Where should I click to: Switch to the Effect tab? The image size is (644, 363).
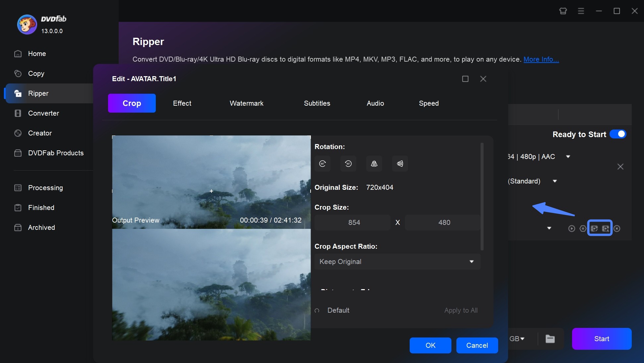(182, 103)
